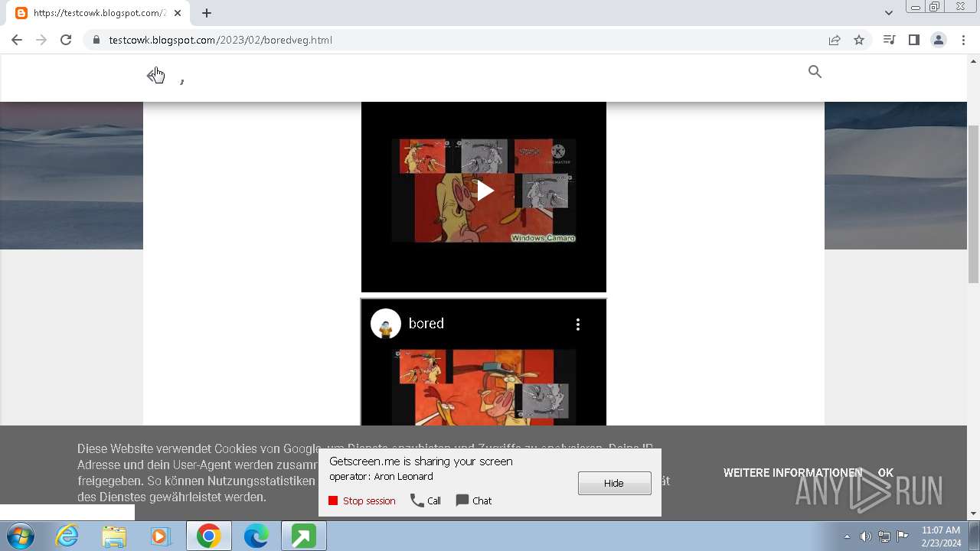Image resolution: width=980 pixels, height=551 pixels.
Task: Open chat with the operator
Action: [474, 500]
